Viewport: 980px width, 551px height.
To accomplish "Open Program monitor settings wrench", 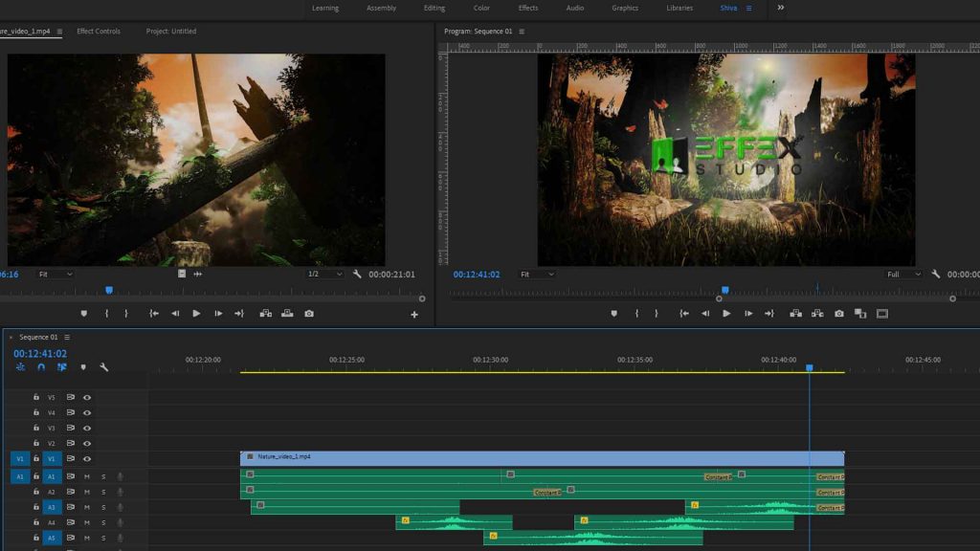I will click(936, 275).
